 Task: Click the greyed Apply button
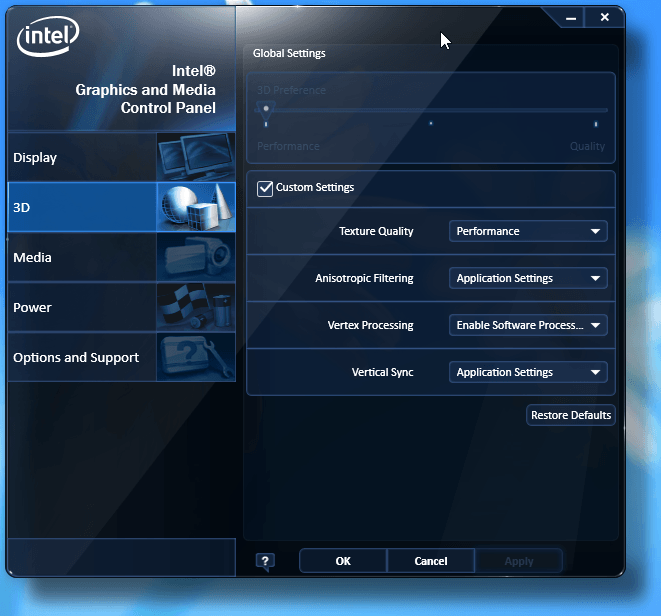pyautogui.click(x=519, y=561)
